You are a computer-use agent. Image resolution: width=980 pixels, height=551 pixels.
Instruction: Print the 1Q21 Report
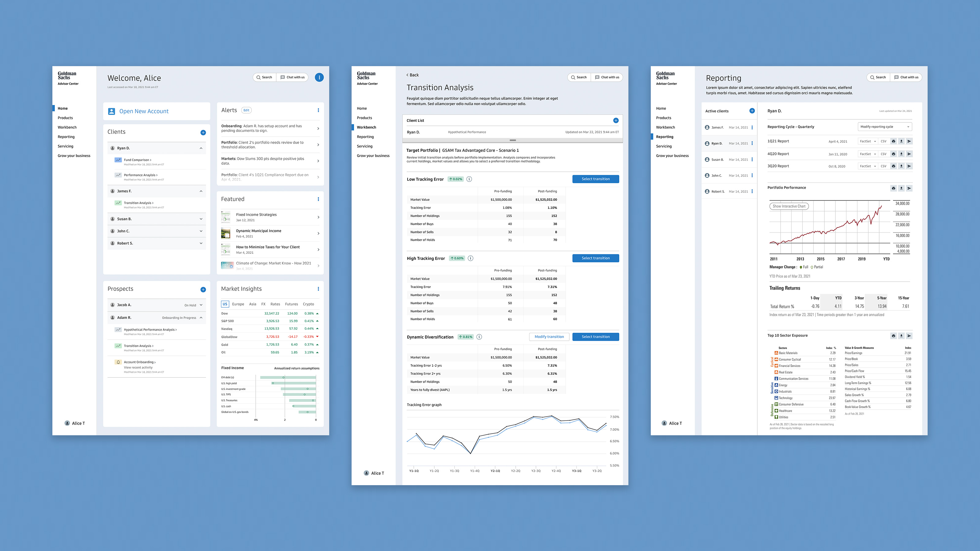pos(893,141)
